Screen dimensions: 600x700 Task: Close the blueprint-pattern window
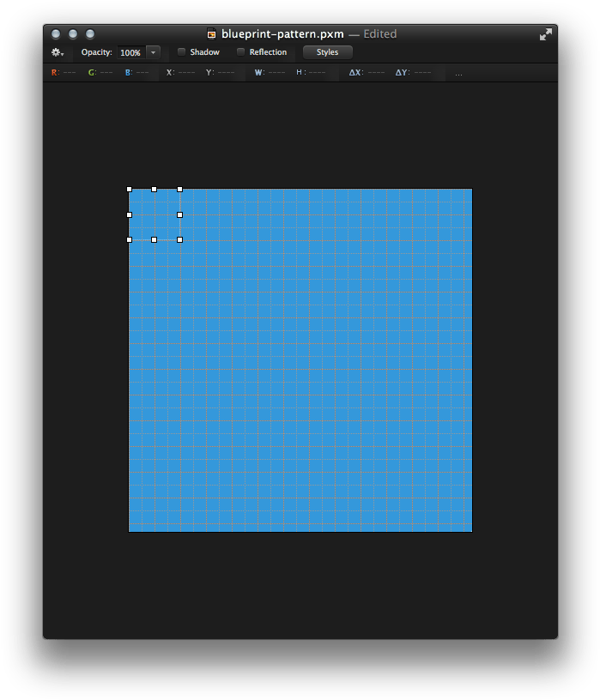(x=56, y=34)
